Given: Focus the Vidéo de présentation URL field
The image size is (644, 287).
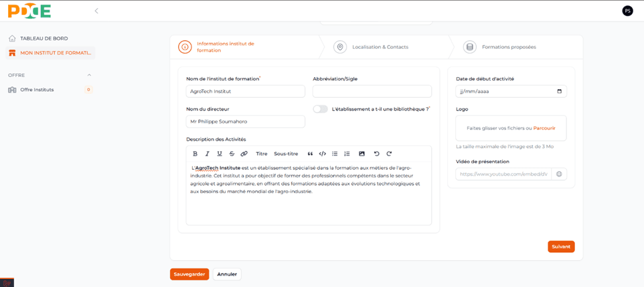Looking at the screenshot, I should [503, 174].
